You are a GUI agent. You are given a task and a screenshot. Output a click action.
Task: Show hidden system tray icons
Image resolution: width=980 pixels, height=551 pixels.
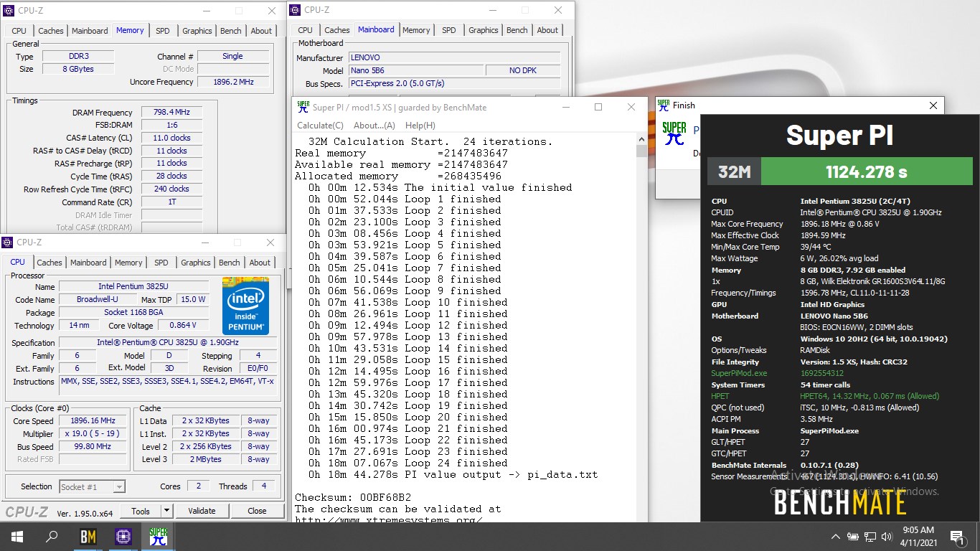[x=836, y=537]
